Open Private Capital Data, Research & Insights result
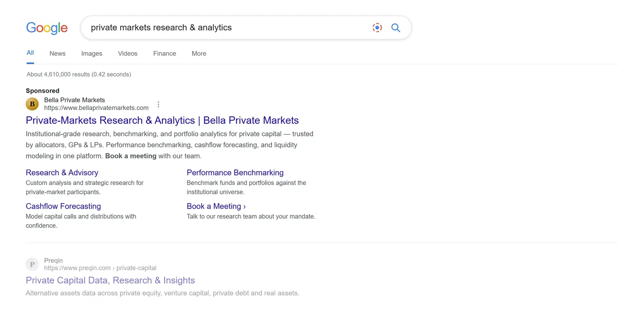The image size is (644, 317). point(110,280)
